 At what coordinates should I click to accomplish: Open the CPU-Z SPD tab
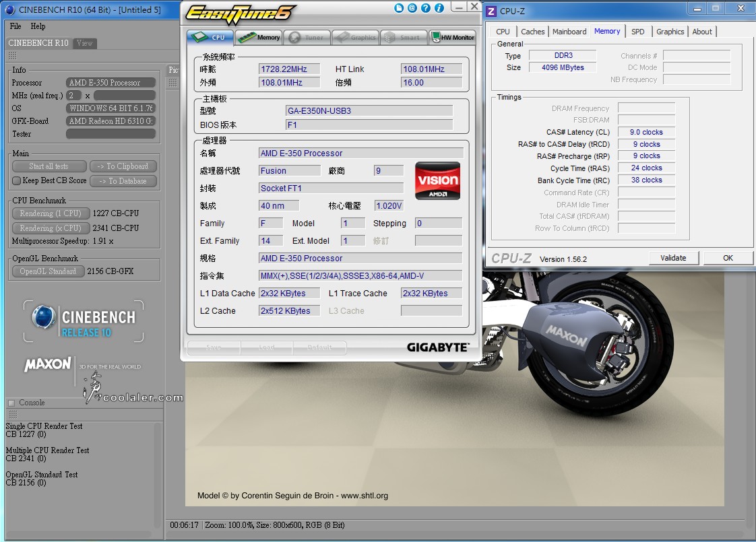coord(638,32)
